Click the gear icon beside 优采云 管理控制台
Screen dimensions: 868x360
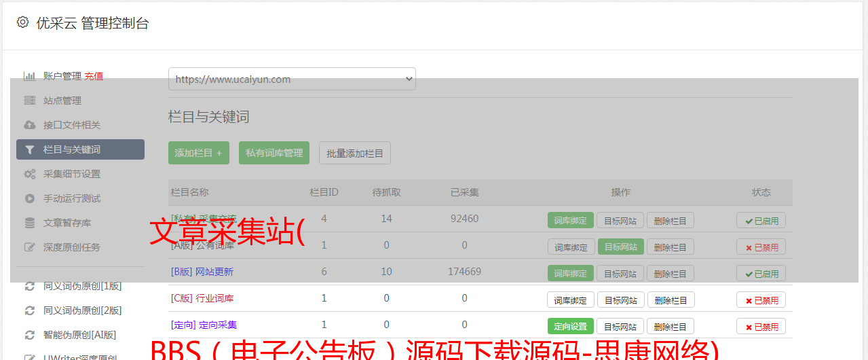coord(22,22)
